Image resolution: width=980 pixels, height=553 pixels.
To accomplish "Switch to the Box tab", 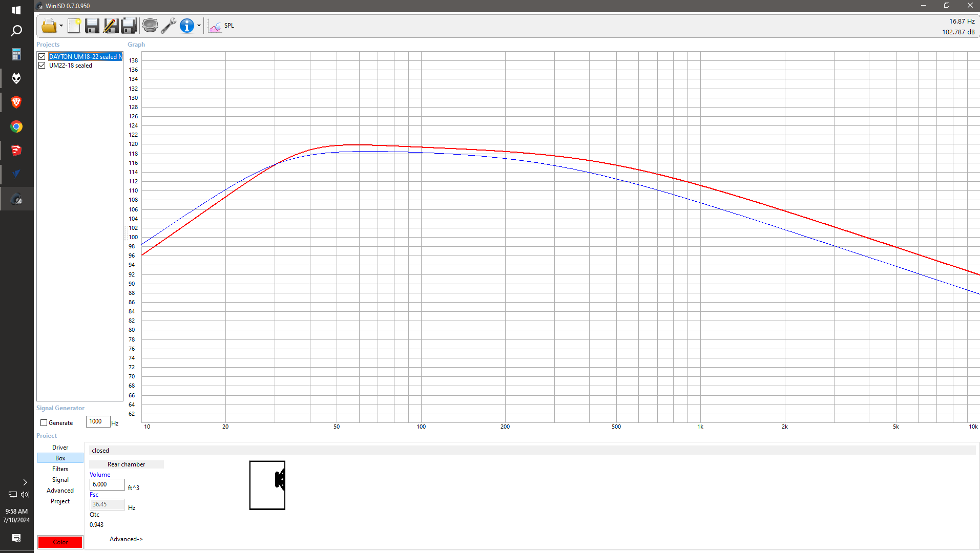I will (x=60, y=458).
